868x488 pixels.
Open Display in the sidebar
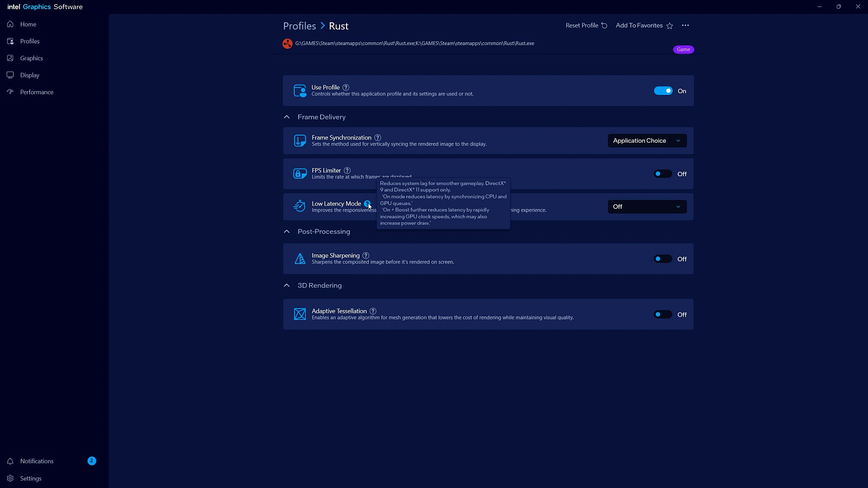(30, 75)
